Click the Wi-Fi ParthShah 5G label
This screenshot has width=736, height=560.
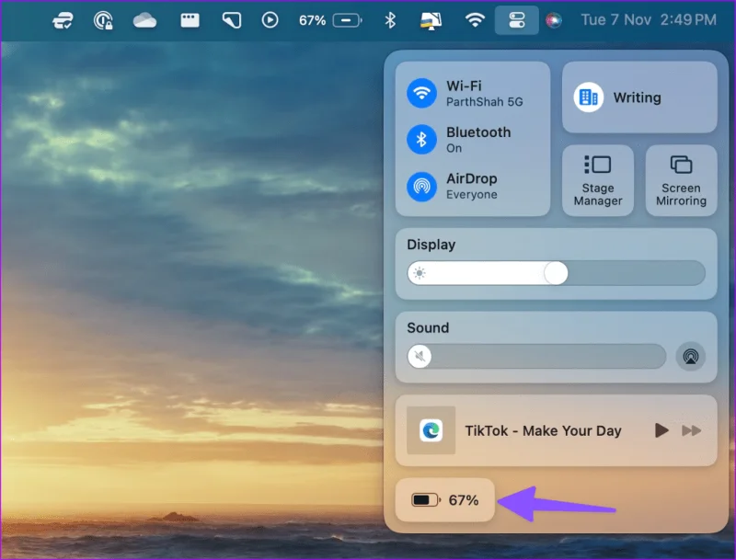(484, 93)
